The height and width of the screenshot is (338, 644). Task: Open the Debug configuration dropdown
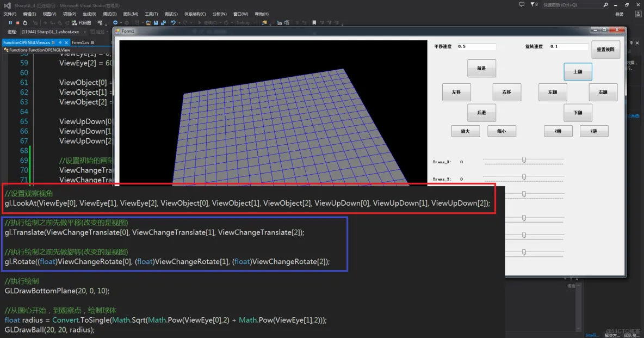click(x=246, y=23)
